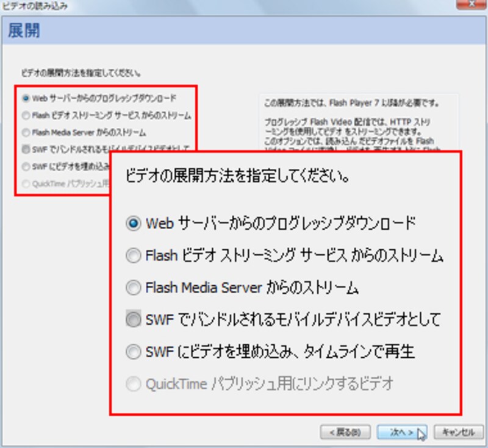The height and width of the screenshot is (448, 488).
Task: Select small Web サーバー progressive download radio in original list
Action: click(x=26, y=99)
